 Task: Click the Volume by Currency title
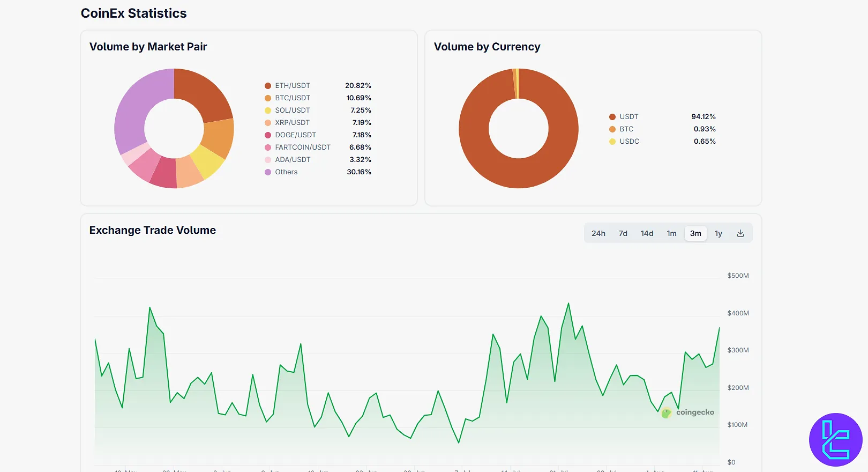(487, 47)
